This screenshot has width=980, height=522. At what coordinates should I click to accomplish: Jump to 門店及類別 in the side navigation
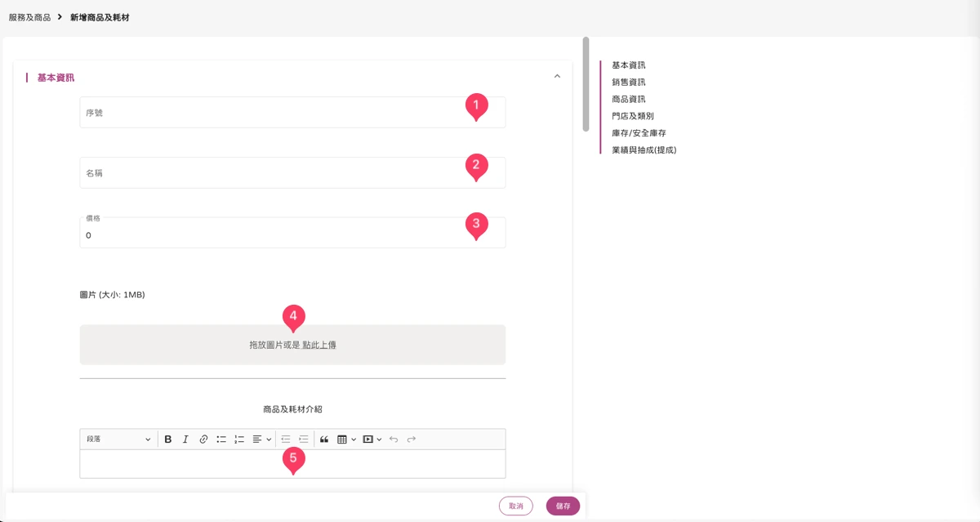[633, 116]
